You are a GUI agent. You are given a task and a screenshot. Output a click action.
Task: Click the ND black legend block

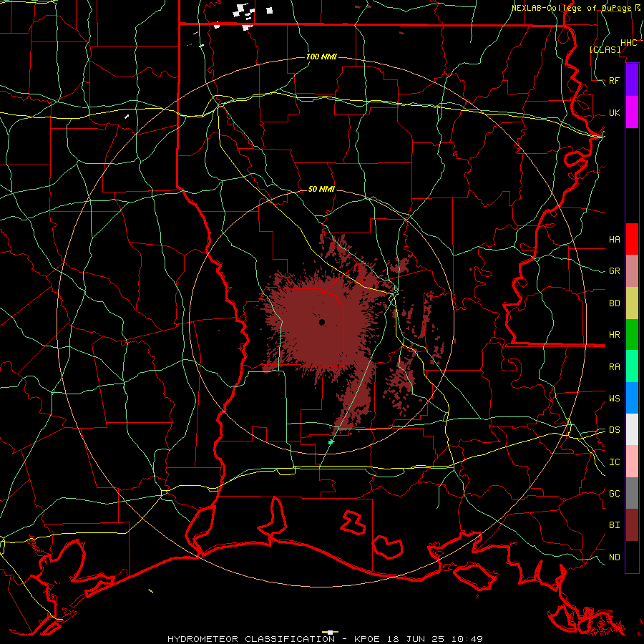632,557
